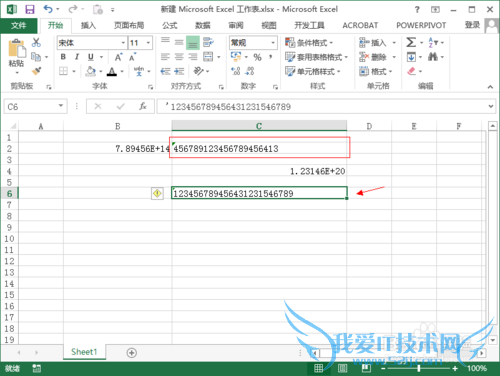Add a new sheet with plus button
The image size is (500, 376).
[132, 353]
